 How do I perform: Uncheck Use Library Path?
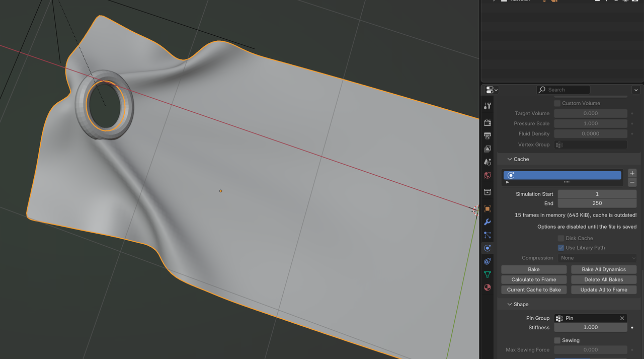pos(560,248)
